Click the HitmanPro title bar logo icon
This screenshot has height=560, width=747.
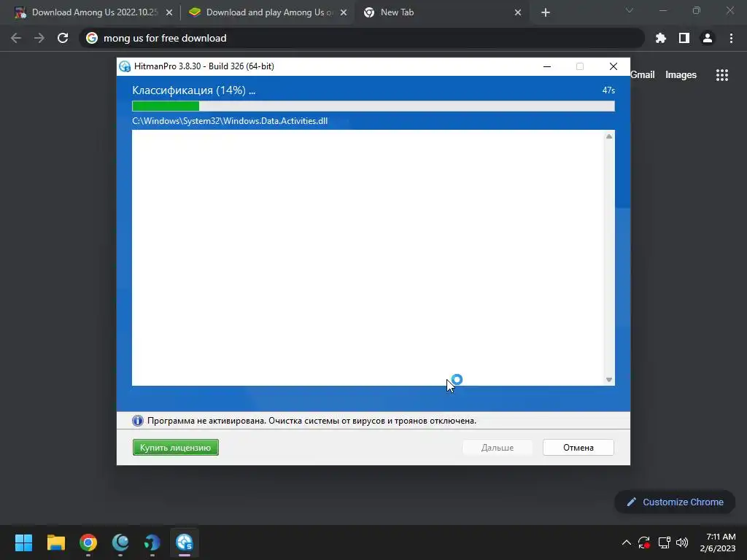coord(125,66)
